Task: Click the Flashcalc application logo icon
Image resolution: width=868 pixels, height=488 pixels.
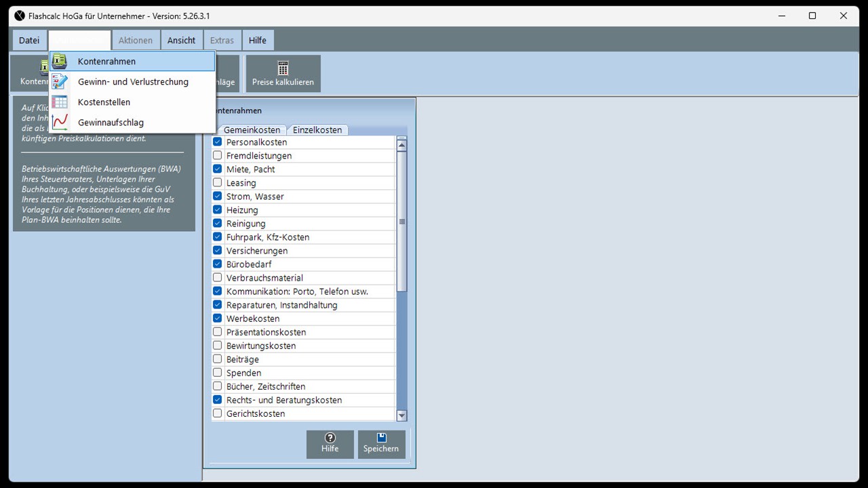Action: pyautogui.click(x=19, y=16)
